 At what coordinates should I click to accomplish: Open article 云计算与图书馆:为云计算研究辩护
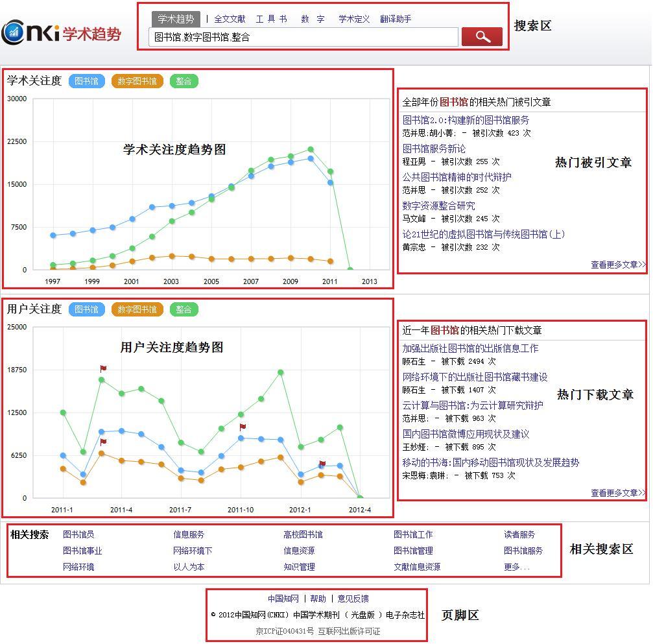pos(472,405)
